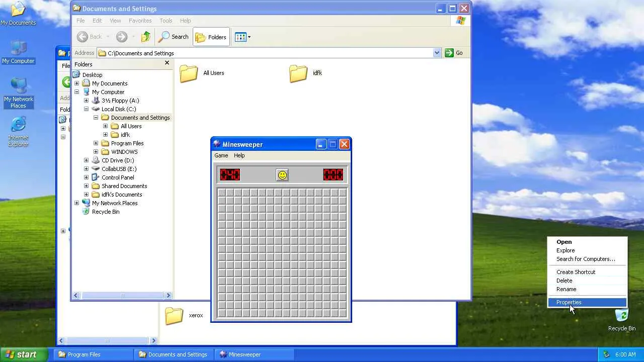
Task: Select Recycle Bin desktop icon
Action: [x=622, y=320]
